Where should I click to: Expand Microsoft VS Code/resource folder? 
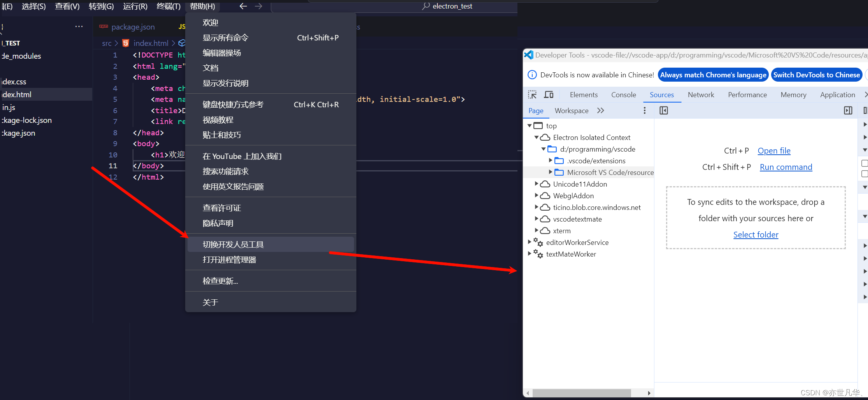pyautogui.click(x=551, y=172)
